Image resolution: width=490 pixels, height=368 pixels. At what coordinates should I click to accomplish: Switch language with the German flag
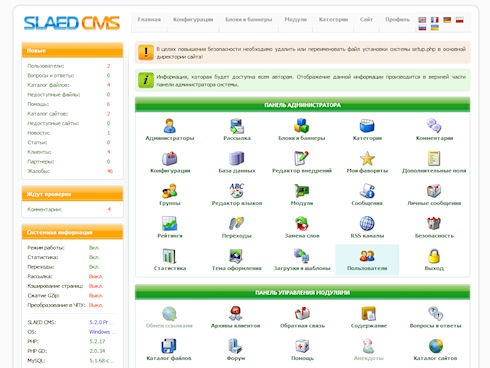(447, 20)
